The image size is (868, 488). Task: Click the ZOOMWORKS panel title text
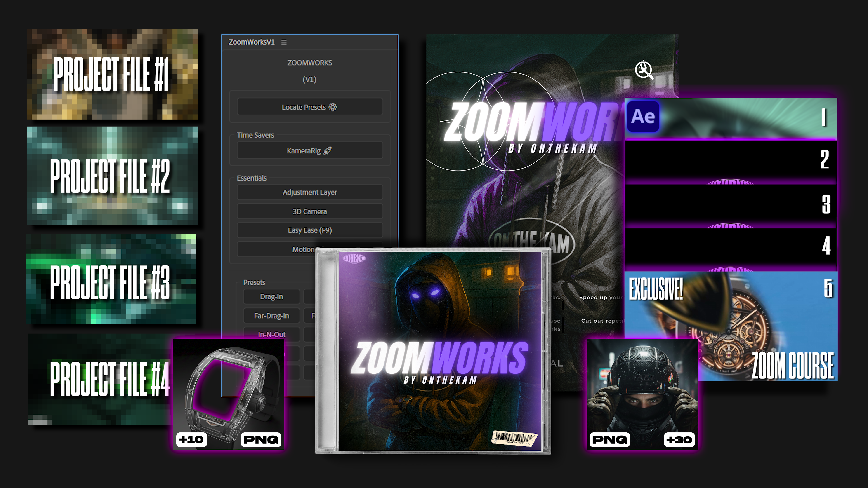point(310,63)
